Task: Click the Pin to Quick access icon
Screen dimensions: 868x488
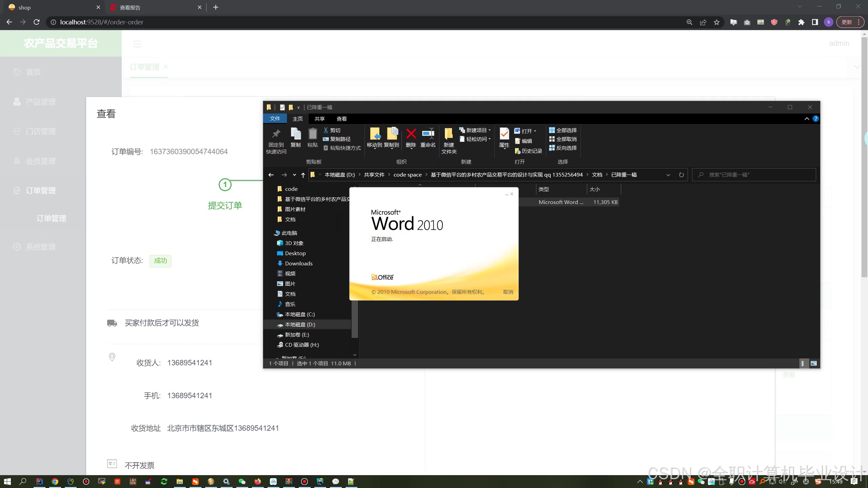Action: pyautogui.click(x=276, y=134)
